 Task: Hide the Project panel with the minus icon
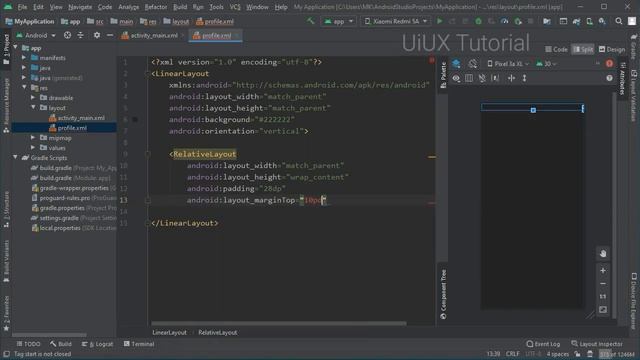click(110, 36)
